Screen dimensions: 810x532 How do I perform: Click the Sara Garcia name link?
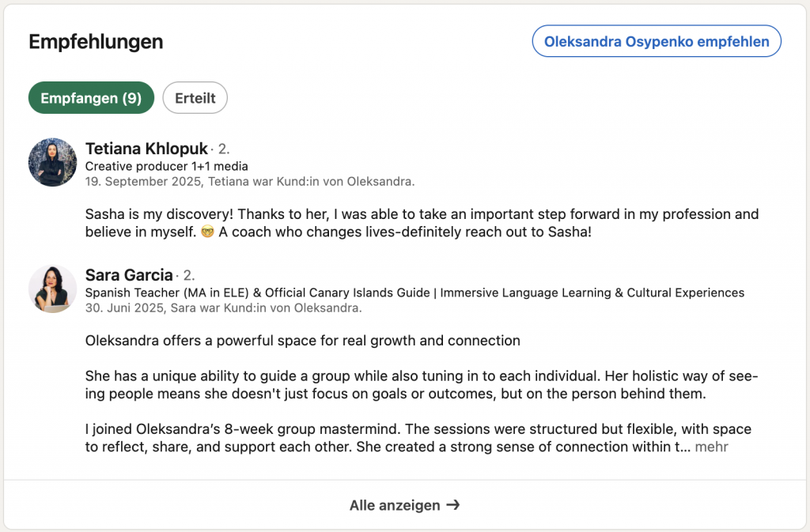pos(129,275)
